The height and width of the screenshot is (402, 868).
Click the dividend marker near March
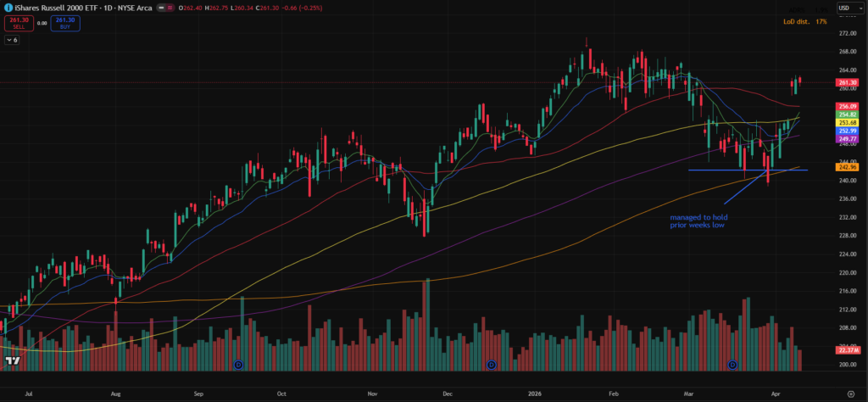[x=733, y=365]
